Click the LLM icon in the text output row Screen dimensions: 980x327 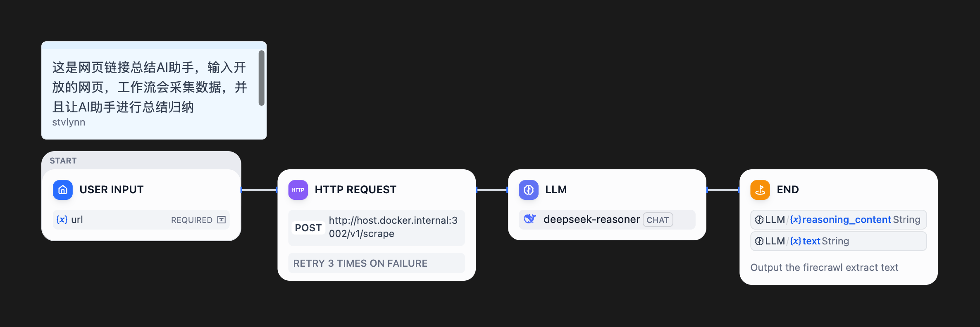click(x=760, y=241)
